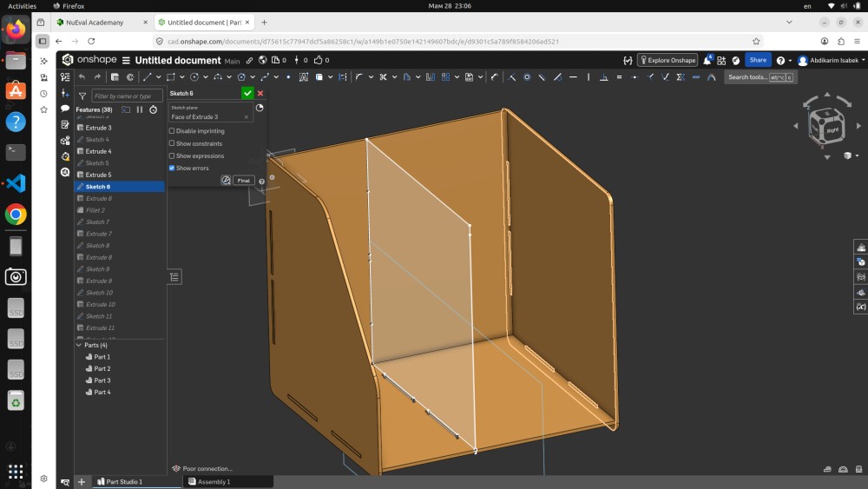Switch to the Part Studio 1 tab

[120, 482]
